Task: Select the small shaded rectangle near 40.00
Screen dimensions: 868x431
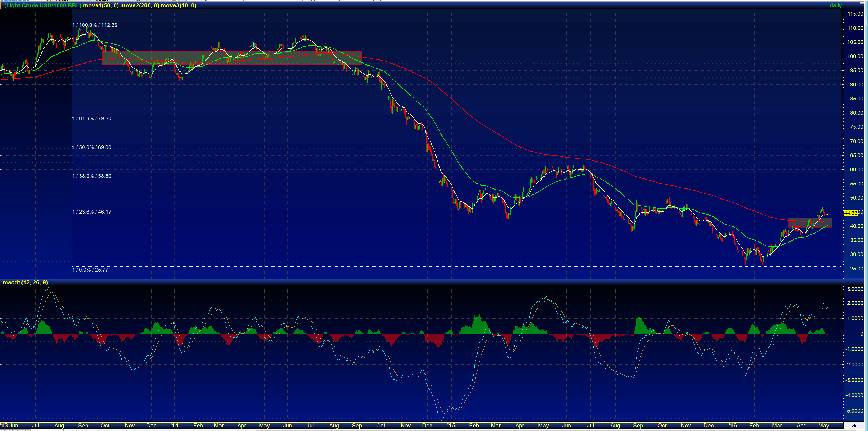Action: click(810, 223)
